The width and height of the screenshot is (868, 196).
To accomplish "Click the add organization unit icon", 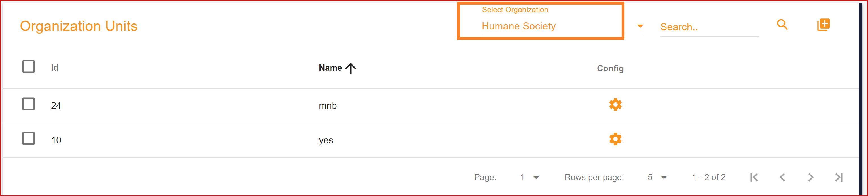I will 823,25.
